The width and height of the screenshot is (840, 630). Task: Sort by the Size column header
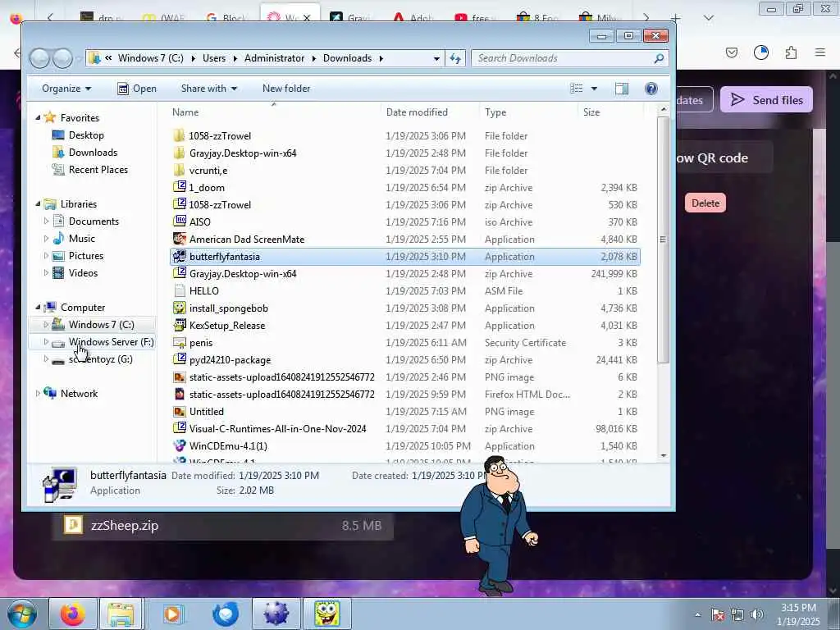pyautogui.click(x=591, y=112)
